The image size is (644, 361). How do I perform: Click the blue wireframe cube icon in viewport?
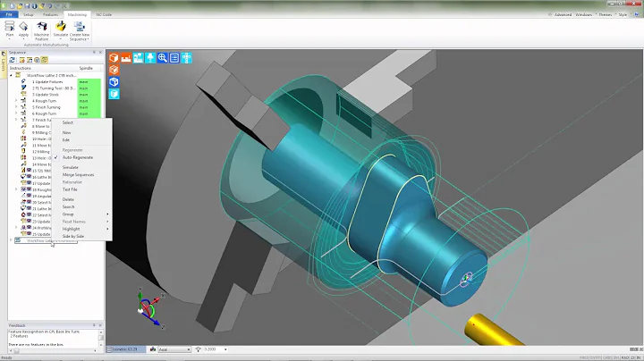pos(114,81)
